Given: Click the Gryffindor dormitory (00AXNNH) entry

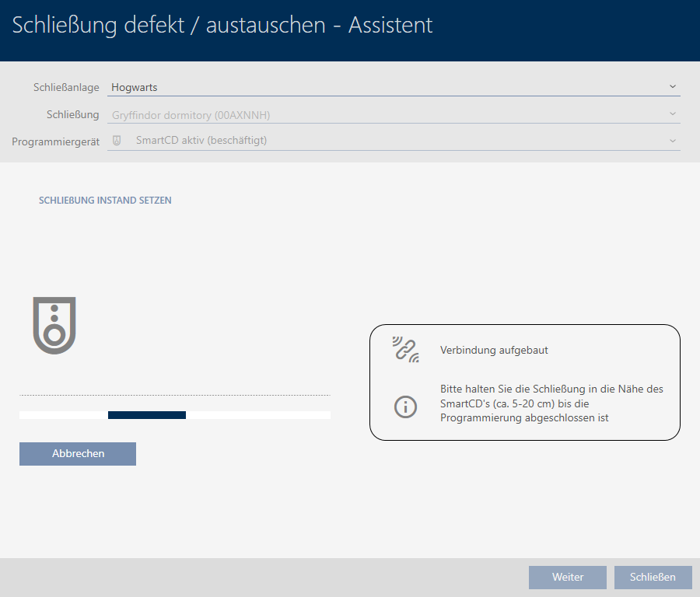Looking at the screenshot, I should coord(191,115).
